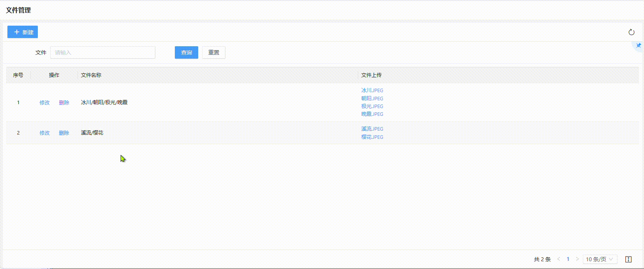Image resolution: width=644 pixels, height=269 pixels.
Task: Open the 晚霞.JPEG file link
Action: pyautogui.click(x=372, y=114)
